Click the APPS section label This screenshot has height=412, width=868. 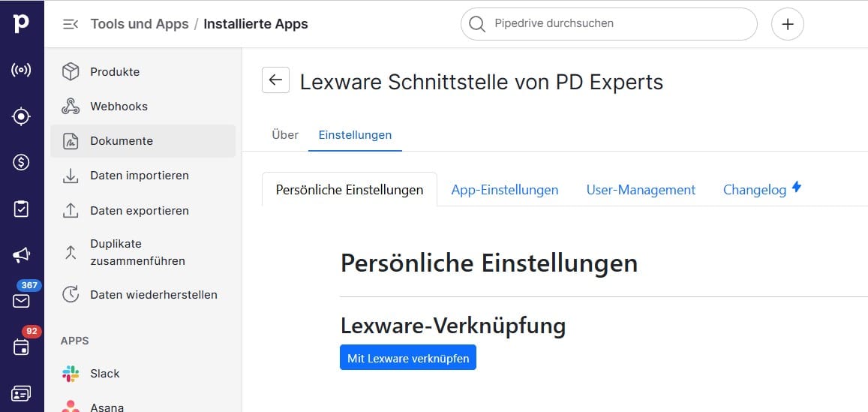pyautogui.click(x=75, y=341)
